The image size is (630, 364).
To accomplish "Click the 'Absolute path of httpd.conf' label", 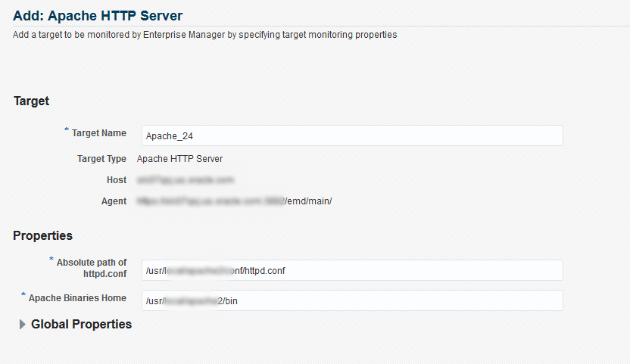I will (92, 268).
